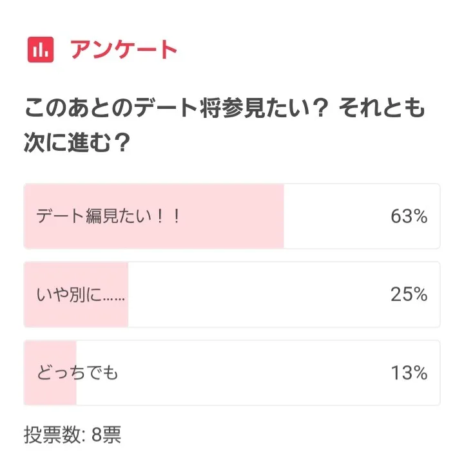This screenshot has width=464, height=476.
Task: Click the 投票数: 8票 vote count
Action: coord(72,435)
